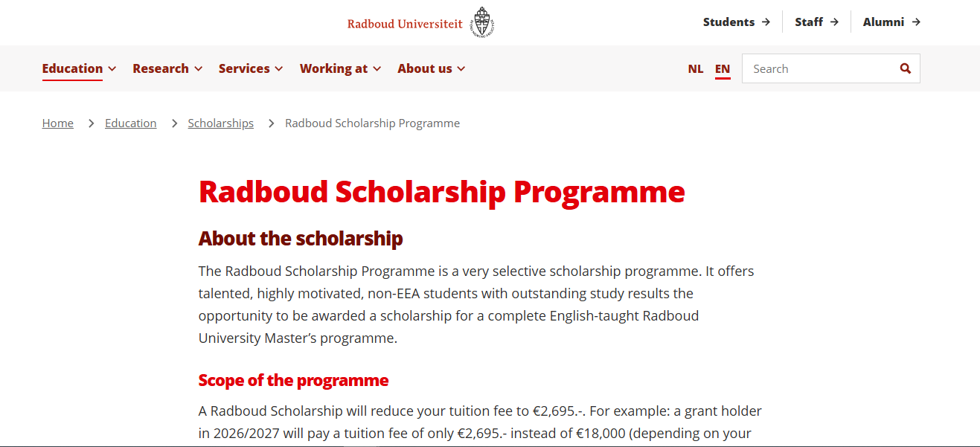Open the Scholarships breadcrumb link

point(220,123)
